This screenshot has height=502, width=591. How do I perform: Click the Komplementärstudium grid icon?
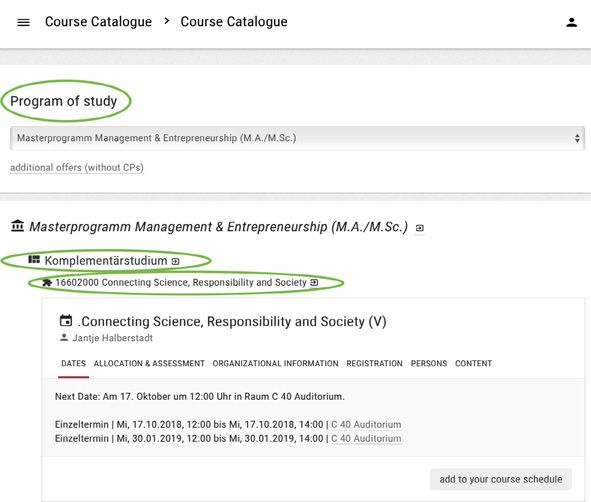point(34,260)
